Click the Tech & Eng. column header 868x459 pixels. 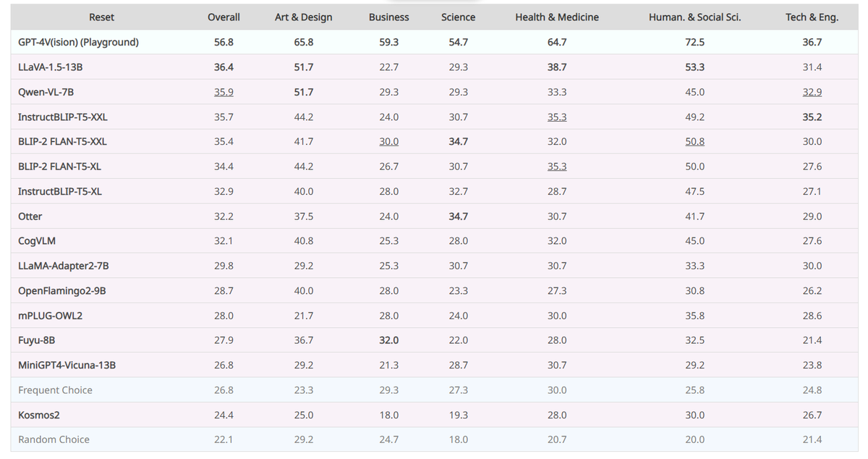812,17
